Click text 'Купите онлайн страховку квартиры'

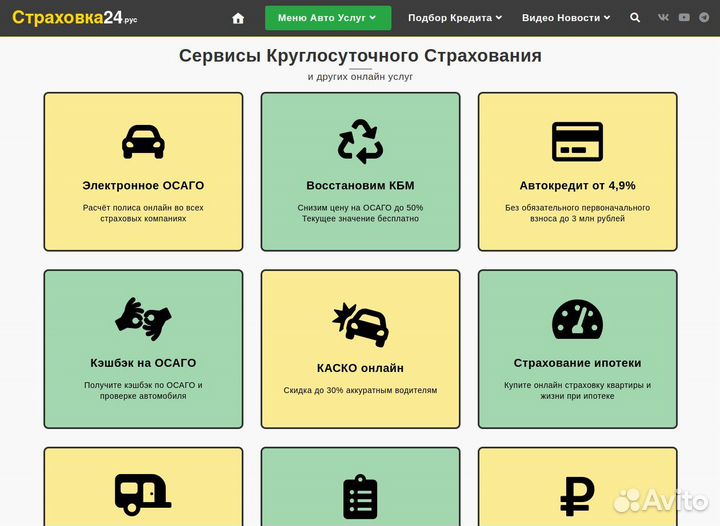pos(572,385)
